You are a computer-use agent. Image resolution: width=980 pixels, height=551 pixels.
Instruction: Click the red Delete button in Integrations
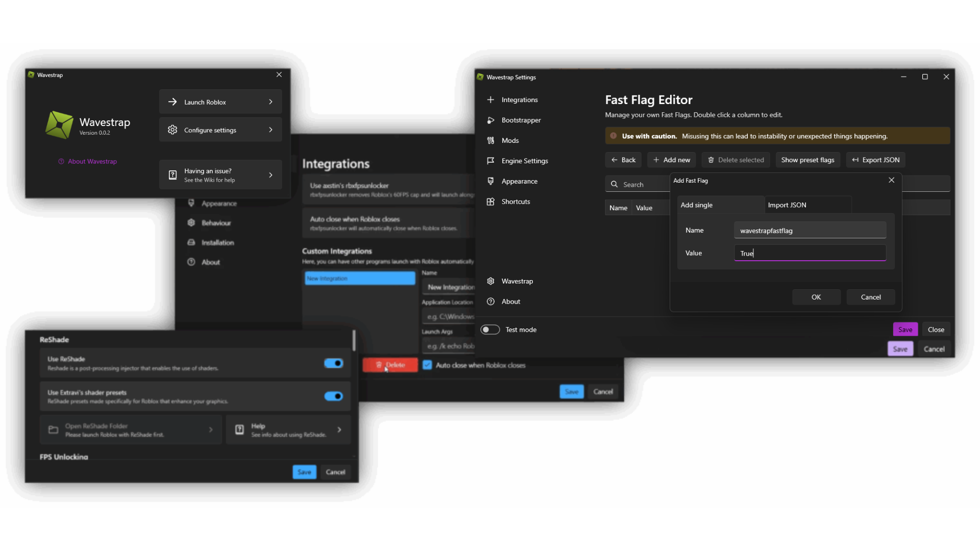[390, 365]
